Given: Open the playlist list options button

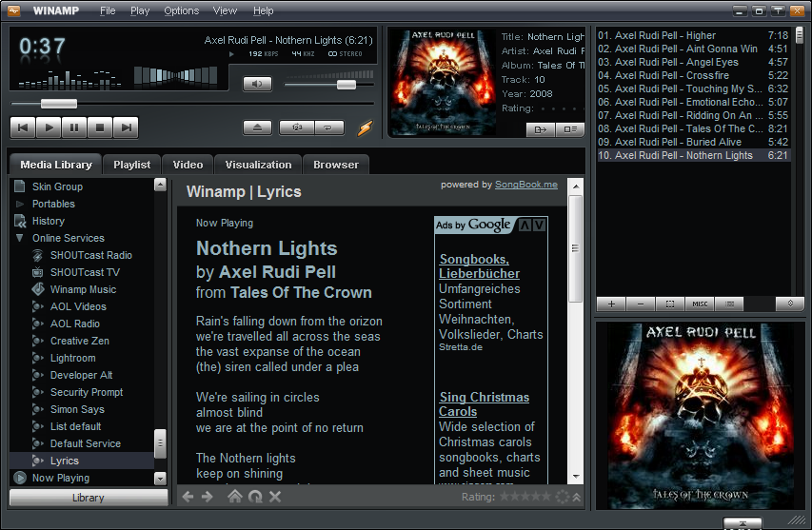Looking at the screenshot, I should (x=729, y=304).
